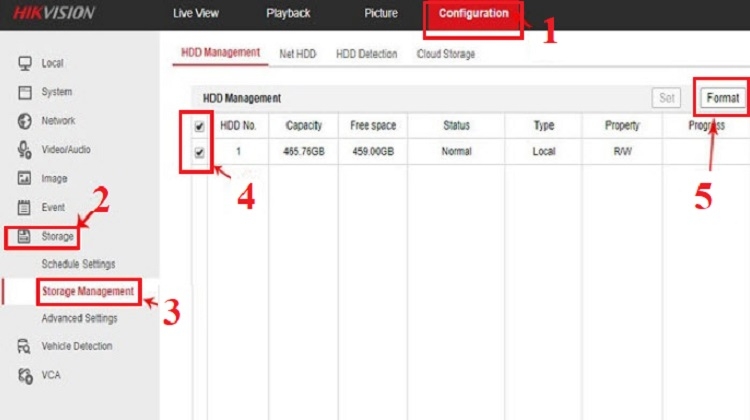Screen dimensions: 750x420
Task: Click the HDD Management panel title
Action: 242,98
